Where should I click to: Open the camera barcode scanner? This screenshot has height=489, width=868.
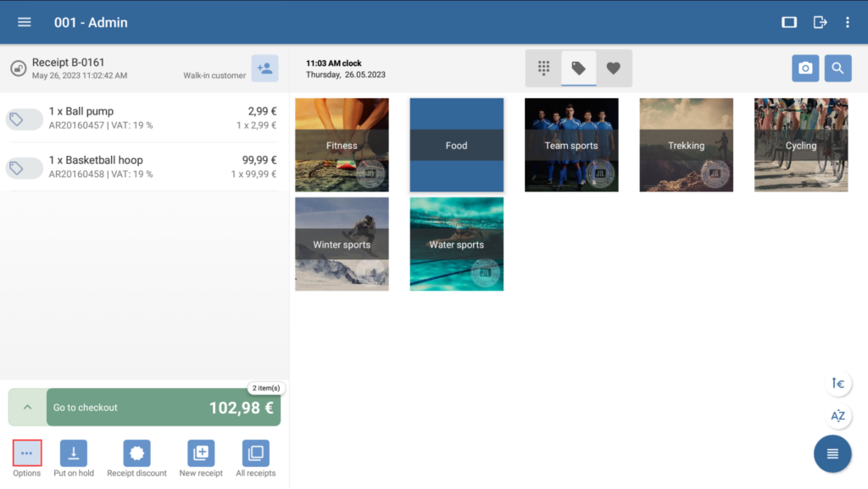(x=805, y=69)
